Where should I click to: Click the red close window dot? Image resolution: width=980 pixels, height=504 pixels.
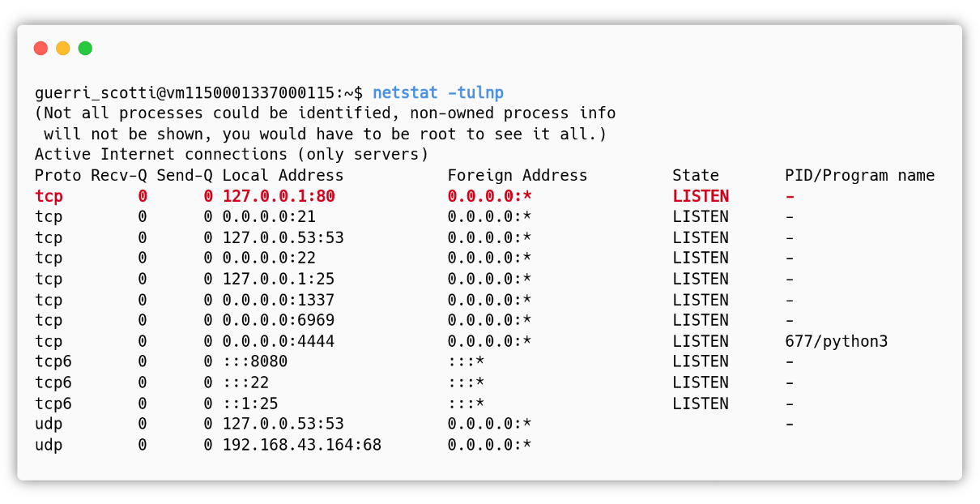click(40, 49)
